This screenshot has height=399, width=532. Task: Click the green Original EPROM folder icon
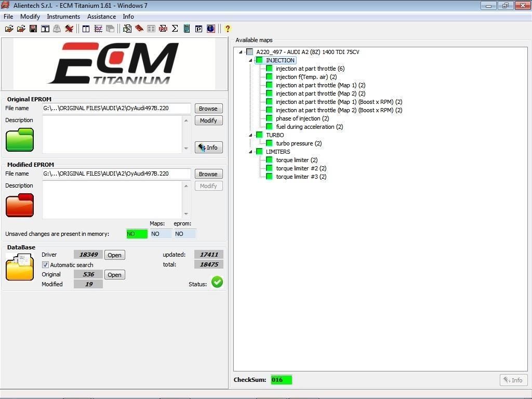(x=20, y=139)
